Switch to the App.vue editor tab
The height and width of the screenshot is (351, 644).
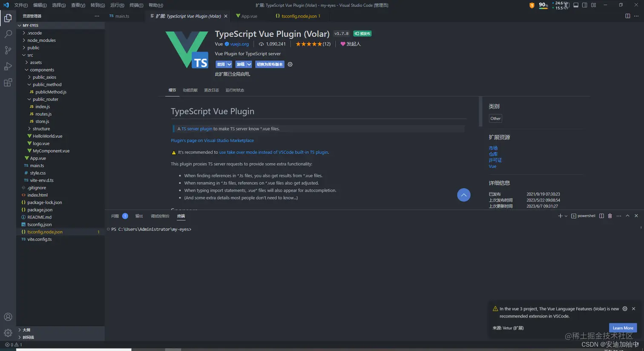pyautogui.click(x=249, y=16)
